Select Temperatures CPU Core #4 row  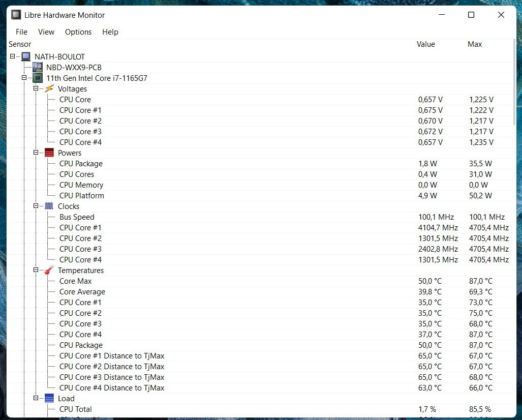(x=260, y=335)
